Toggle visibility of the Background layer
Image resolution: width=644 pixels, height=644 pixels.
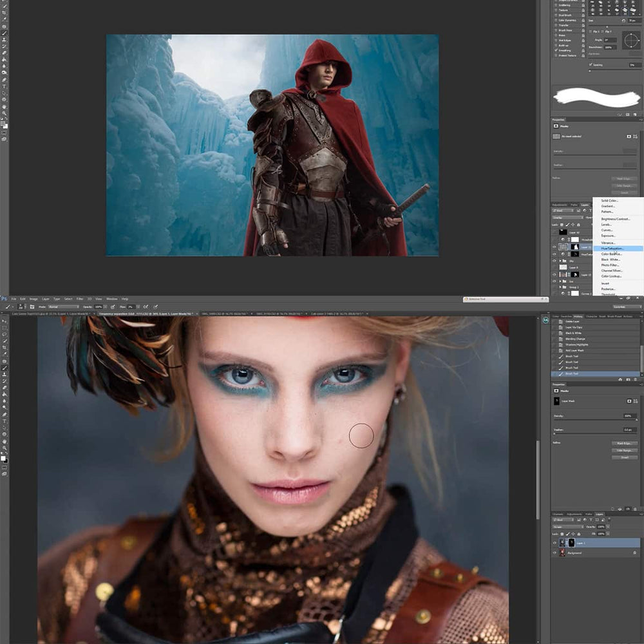554,552
